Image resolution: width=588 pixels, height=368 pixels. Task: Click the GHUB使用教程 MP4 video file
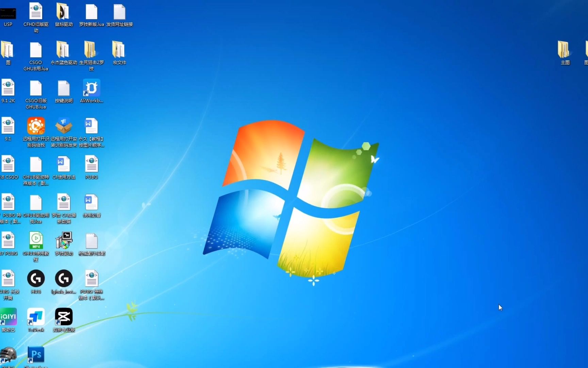36,240
